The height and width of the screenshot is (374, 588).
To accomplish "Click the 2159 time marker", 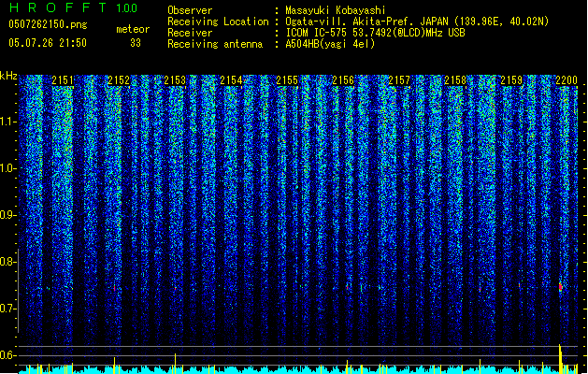I will pyautogui.click(x=511, y=80).
